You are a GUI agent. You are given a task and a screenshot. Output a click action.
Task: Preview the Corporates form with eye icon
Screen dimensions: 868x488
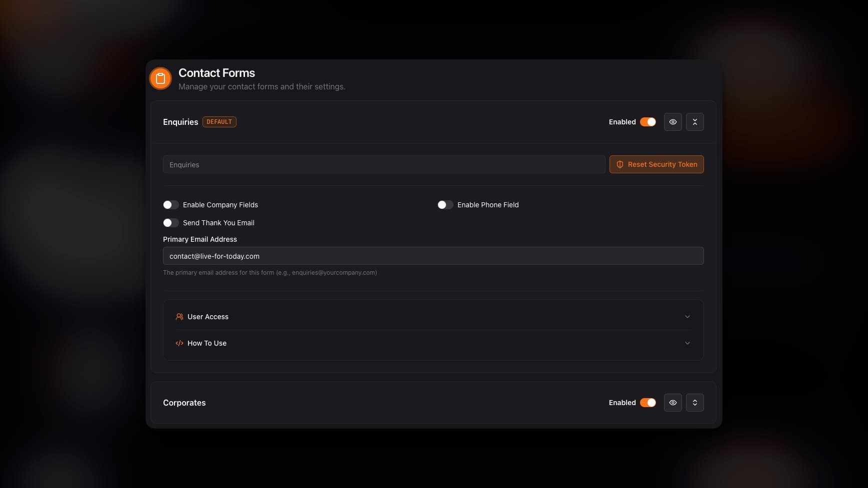pyautogui.click(x=673, y=403)
